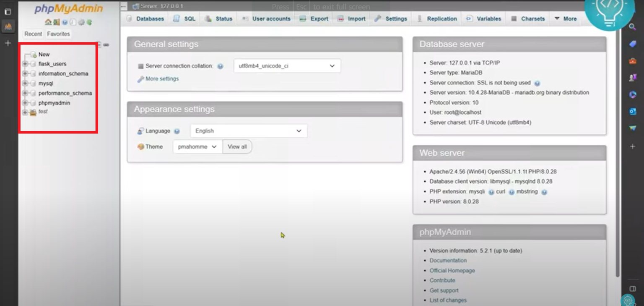This screenshot has width=644, height=306.
Task: Click the help icon beside Server connection collation
Action: [x=220, y=66]
